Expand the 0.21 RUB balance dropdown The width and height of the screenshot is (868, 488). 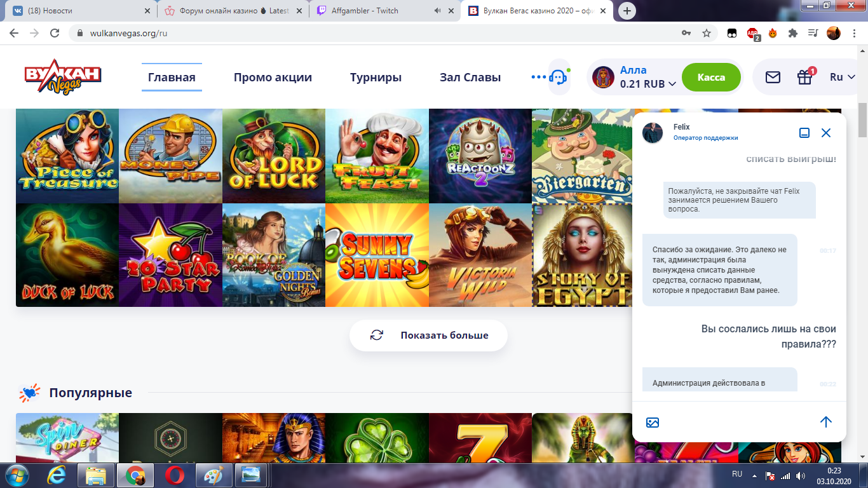pyautogui.click(x=648, y=84)
